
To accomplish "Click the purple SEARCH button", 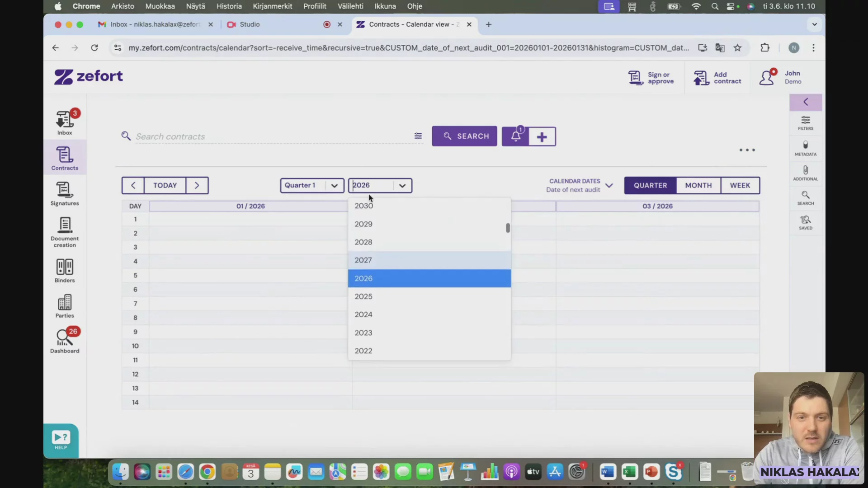I will click(x=464, y=136).
